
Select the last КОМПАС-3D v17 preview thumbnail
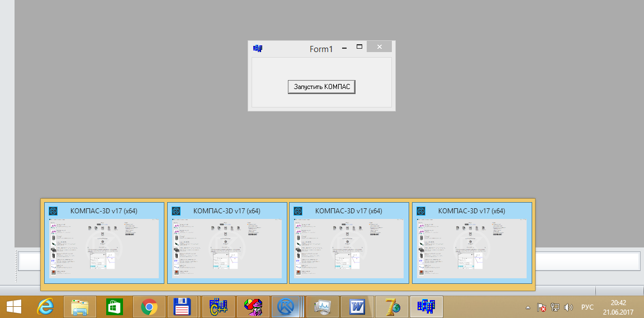472,243
